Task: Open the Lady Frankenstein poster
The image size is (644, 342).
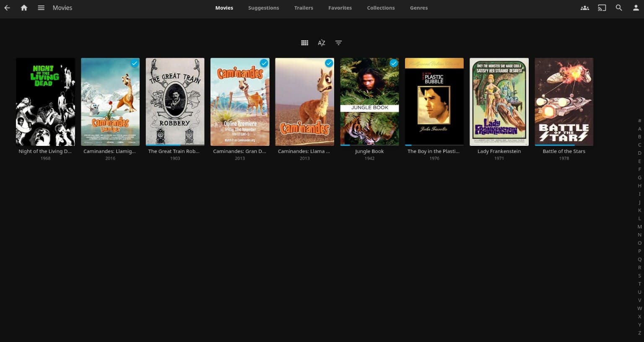Action: [x=499, y=102]
